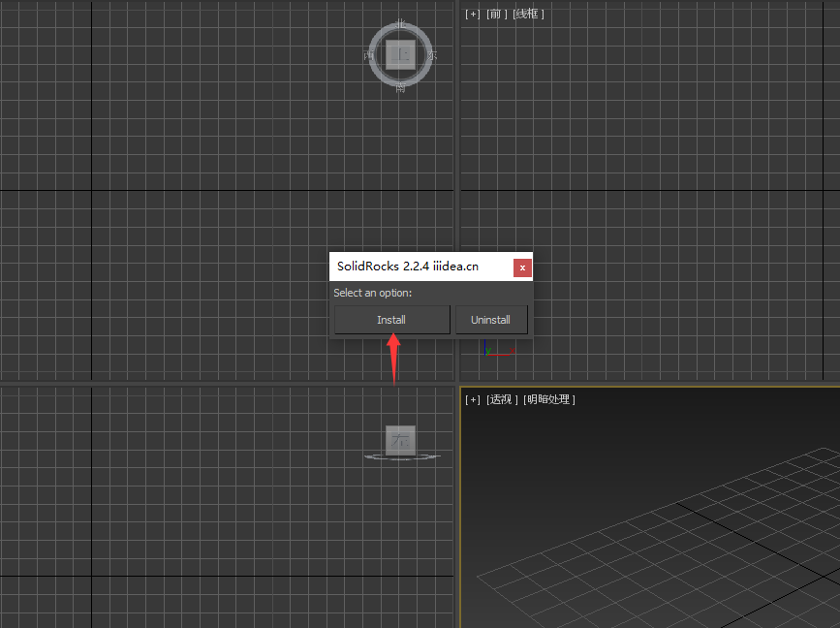Screen dimensions: 840x628
Task: Open the [透视] view label menu
Action: [502, 399]
